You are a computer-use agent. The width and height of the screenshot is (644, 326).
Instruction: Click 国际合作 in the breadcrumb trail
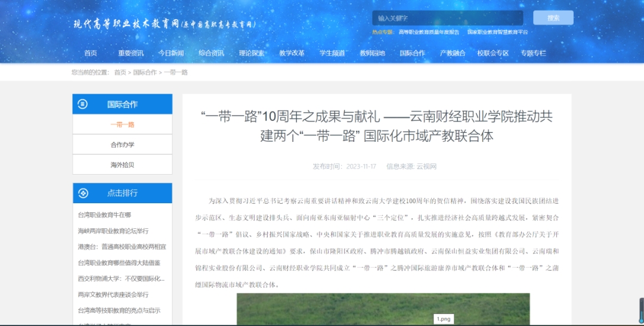tap(144, 72)
